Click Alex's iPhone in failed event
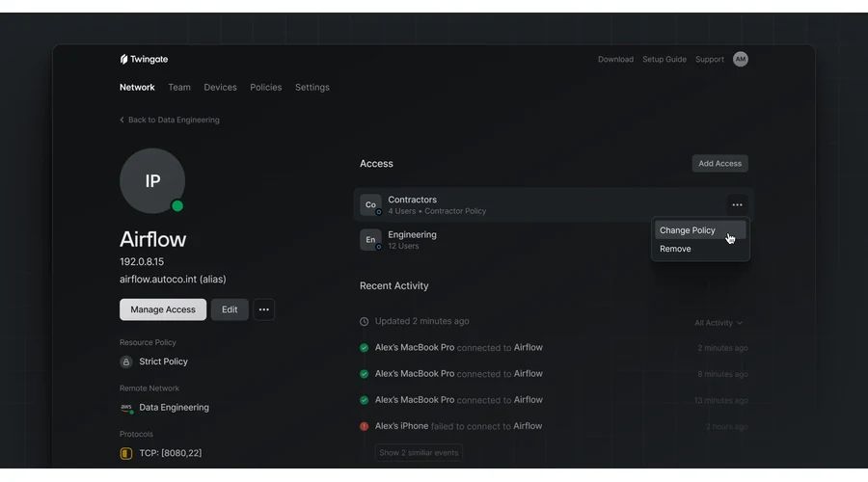The height and width of the screenshot is (482, 868). [401, 426]
